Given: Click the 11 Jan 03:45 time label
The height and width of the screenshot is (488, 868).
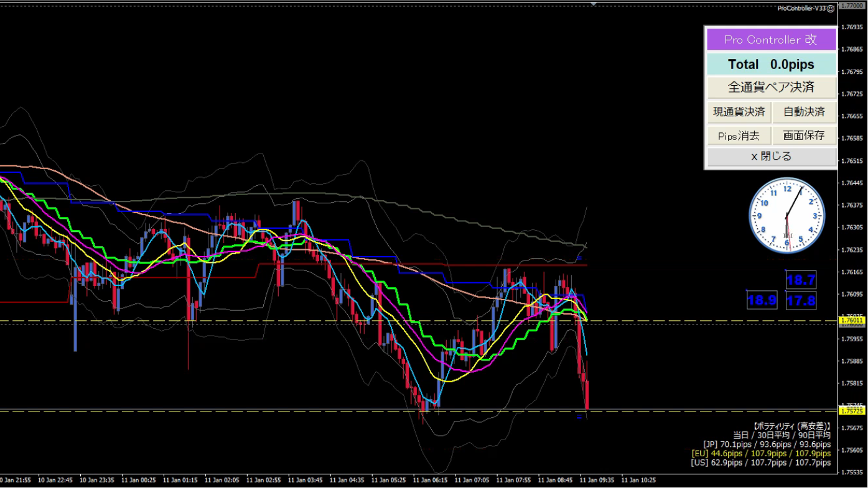Looking at the screenshot, I should [x=306, y=480].
